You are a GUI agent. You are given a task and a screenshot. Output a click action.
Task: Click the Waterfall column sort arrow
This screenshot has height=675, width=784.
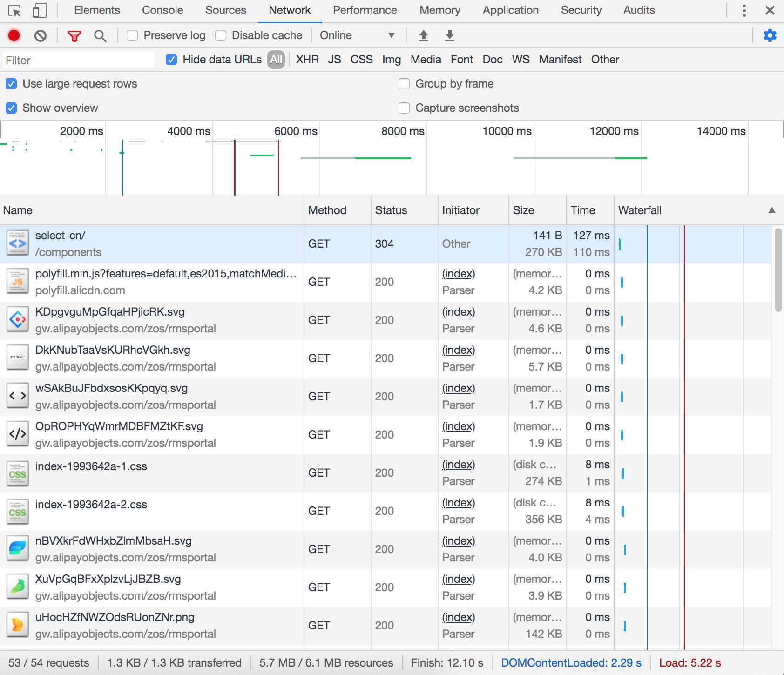pos(771,210)
